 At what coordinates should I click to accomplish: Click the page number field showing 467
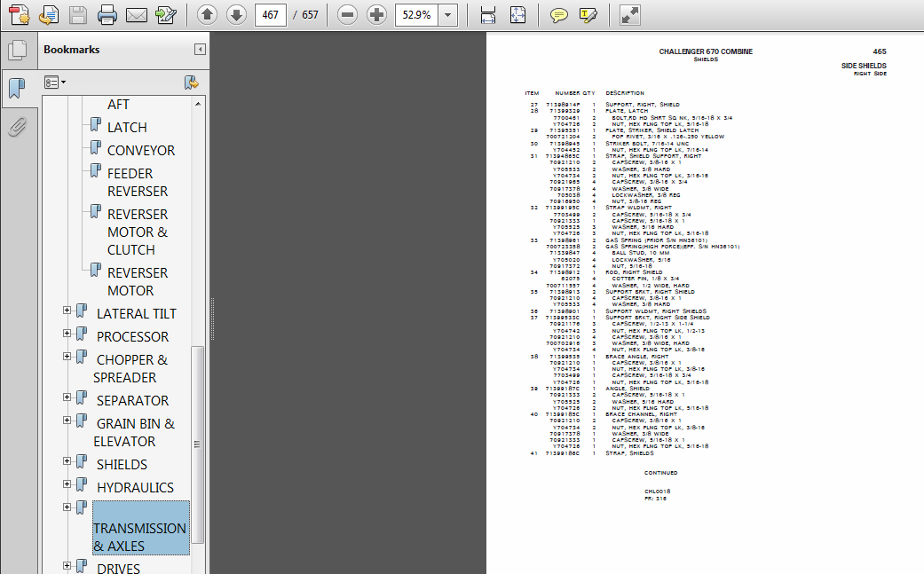271,15
